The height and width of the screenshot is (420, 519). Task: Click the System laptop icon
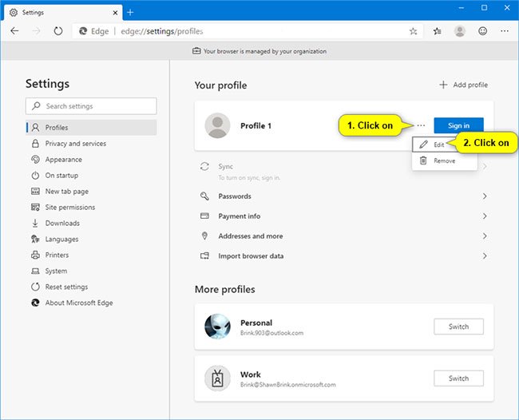tap(35, 271)
